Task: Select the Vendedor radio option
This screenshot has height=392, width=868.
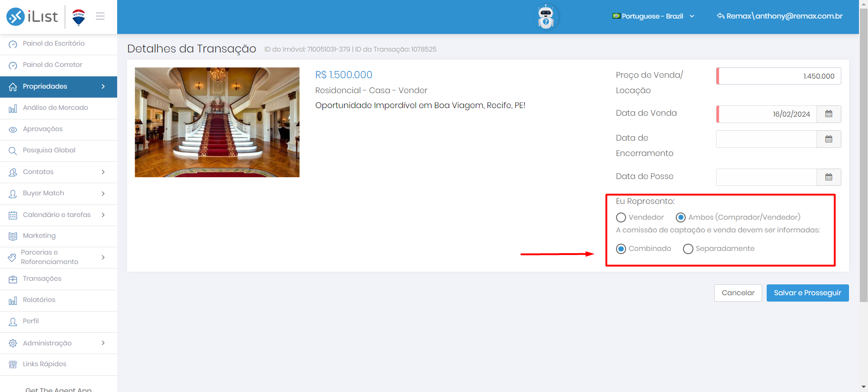Action: (621, 217)
